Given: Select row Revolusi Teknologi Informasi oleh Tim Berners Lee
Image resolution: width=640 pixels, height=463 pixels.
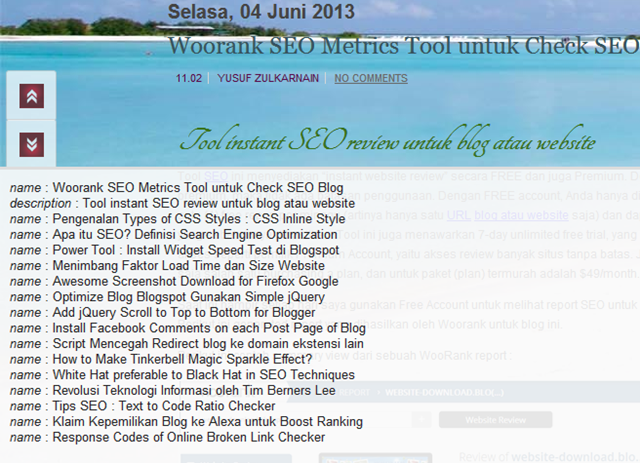Looking at the screenshot, I should pyautogui.click(x=173, y=391).
